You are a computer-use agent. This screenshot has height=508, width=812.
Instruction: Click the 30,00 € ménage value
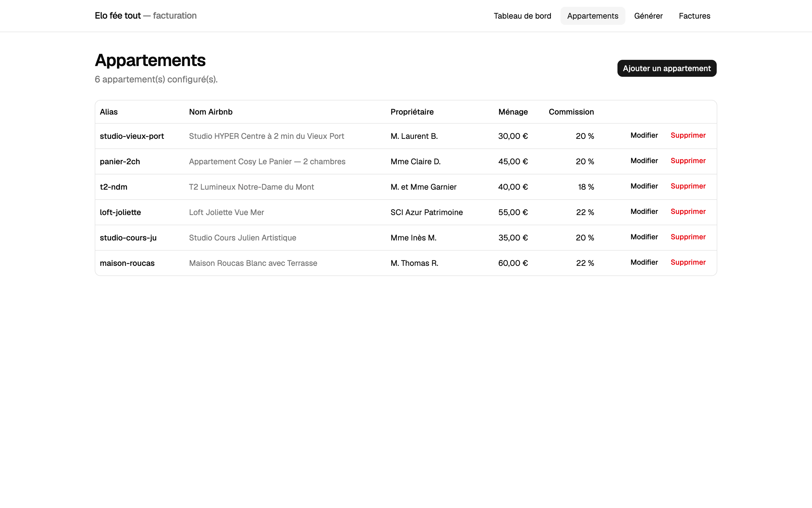click(513, 136)
